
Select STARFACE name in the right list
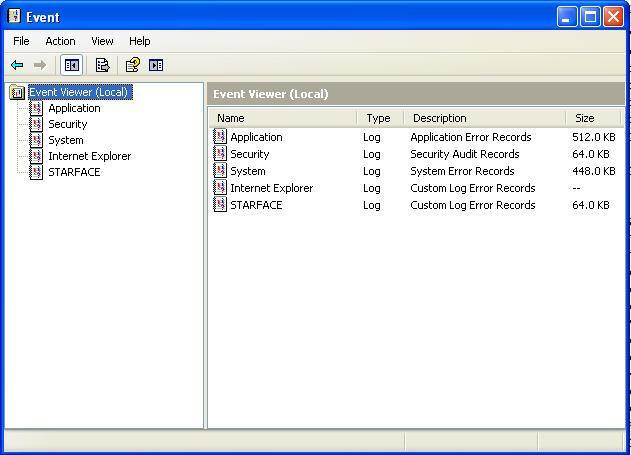256,205
